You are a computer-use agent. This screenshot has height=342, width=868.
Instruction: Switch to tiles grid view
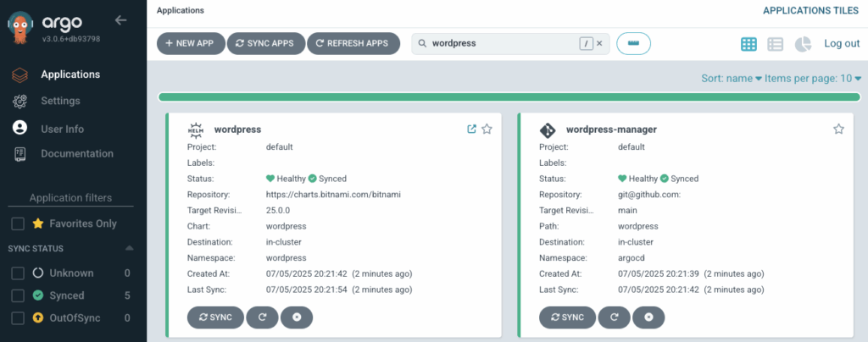coord(749,44)
